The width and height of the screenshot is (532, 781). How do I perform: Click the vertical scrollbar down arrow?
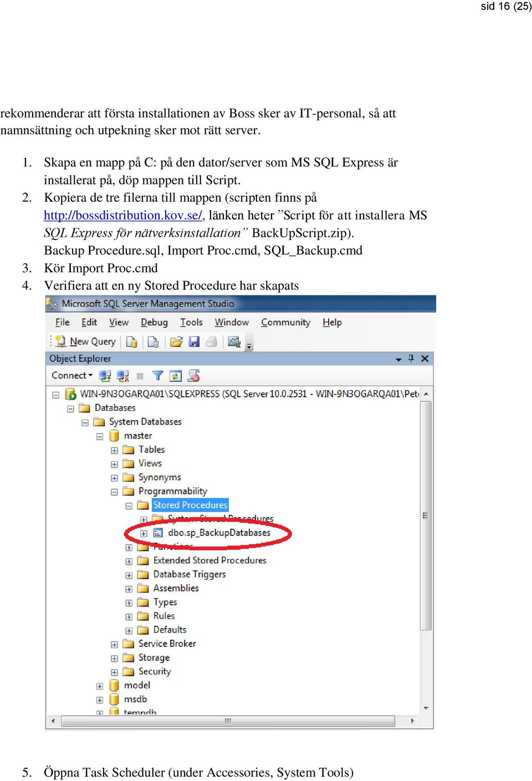[x=426, y=708]
